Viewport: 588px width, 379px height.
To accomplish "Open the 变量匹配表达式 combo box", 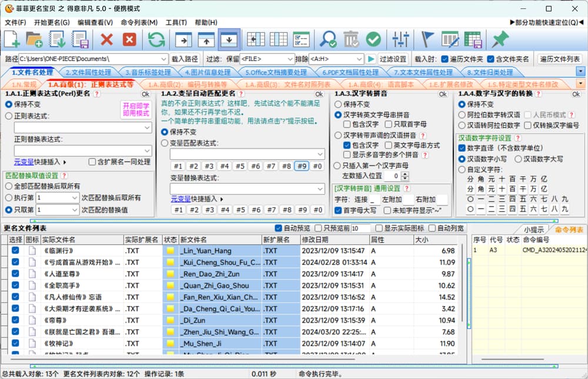I will click(x=319, y=154).
